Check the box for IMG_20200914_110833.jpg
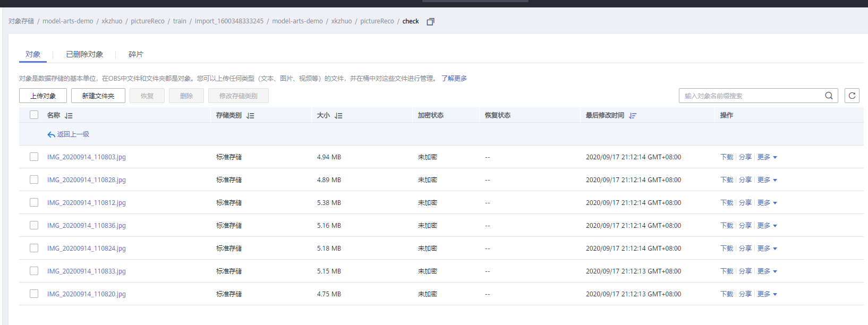The height and width of the screenshot is (325, 868). pyautogui.click(x=34, y=271)
